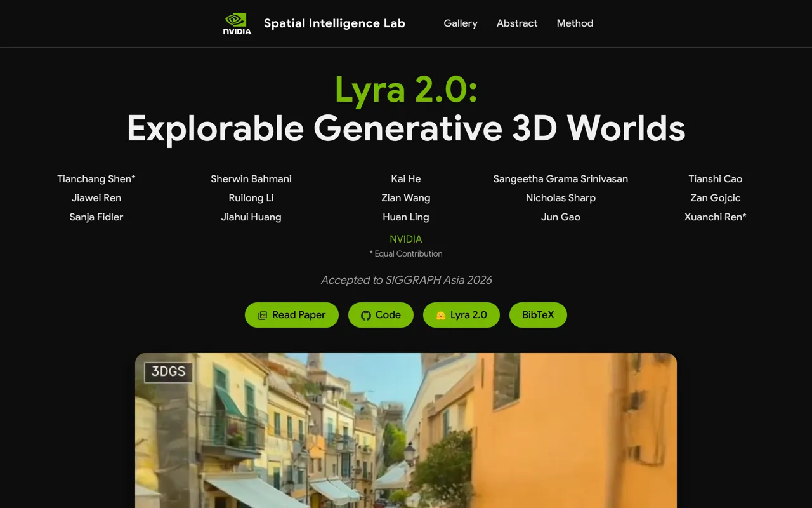Open the Spatial Intelligence Lab title link
The height and width of the screenshot is (508, 812).
[334, 23]
